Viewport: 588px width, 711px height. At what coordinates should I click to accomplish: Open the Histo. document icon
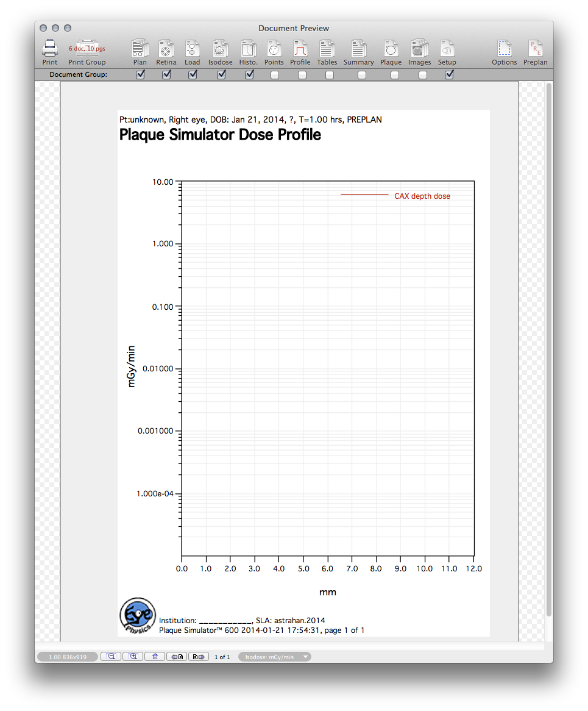[248, 49]
